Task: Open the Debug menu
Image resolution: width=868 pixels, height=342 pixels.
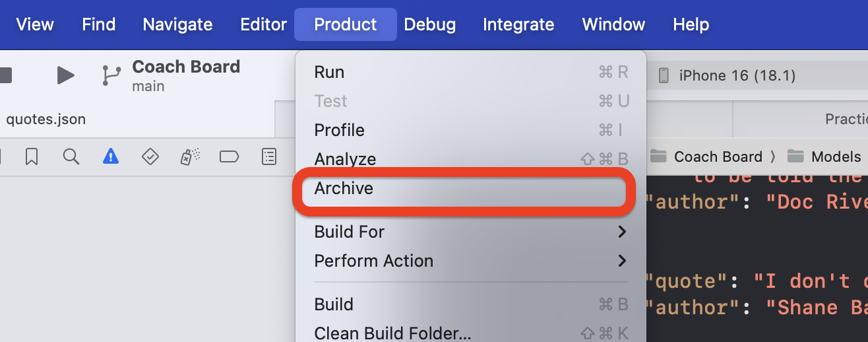Action: (x=429, y=25)
